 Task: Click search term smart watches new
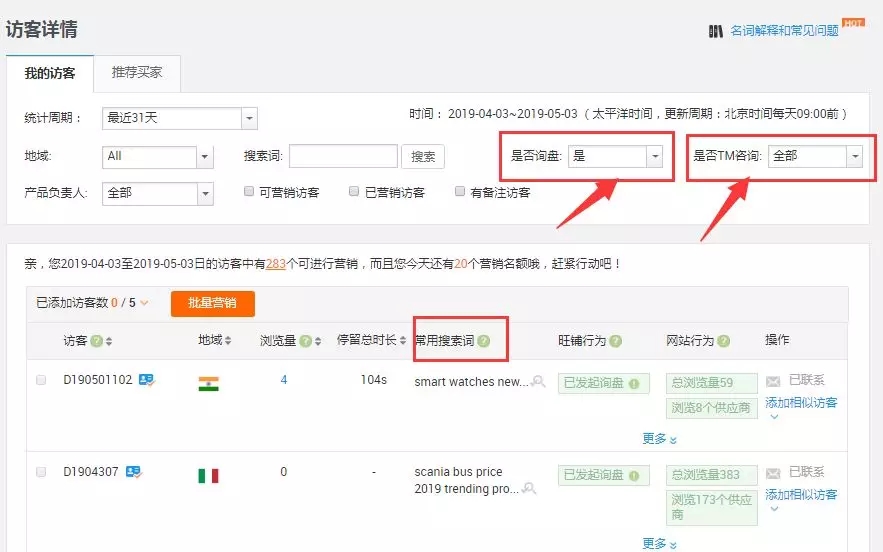(471, 382)
